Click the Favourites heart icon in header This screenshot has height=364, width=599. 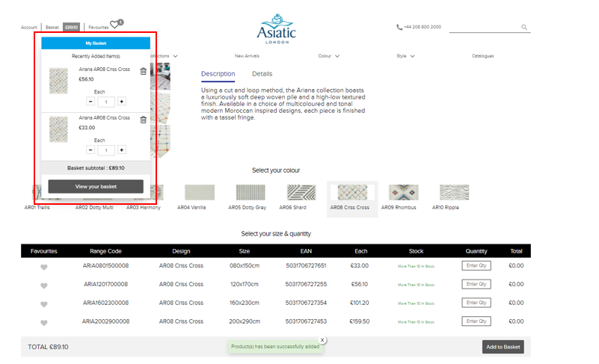tap(114, 25)
